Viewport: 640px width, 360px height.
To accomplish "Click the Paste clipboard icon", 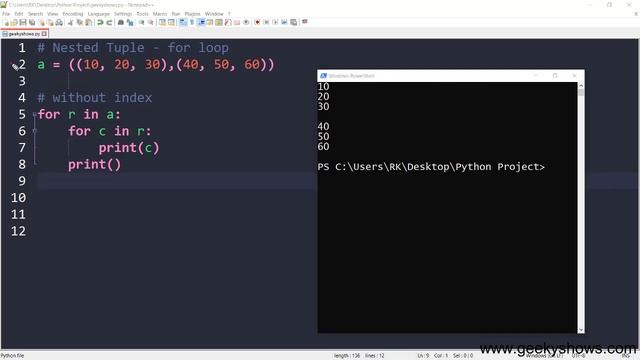I will point(89,22).
